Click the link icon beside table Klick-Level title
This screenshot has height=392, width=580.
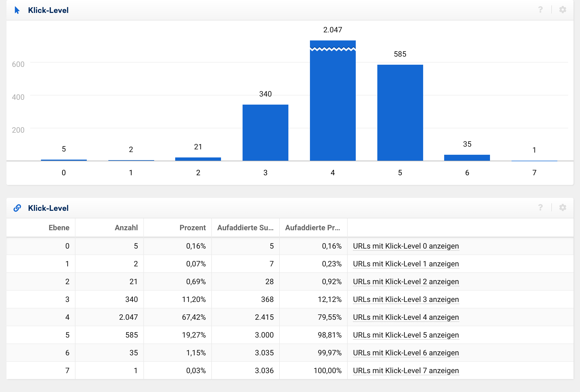pos(17,208)
